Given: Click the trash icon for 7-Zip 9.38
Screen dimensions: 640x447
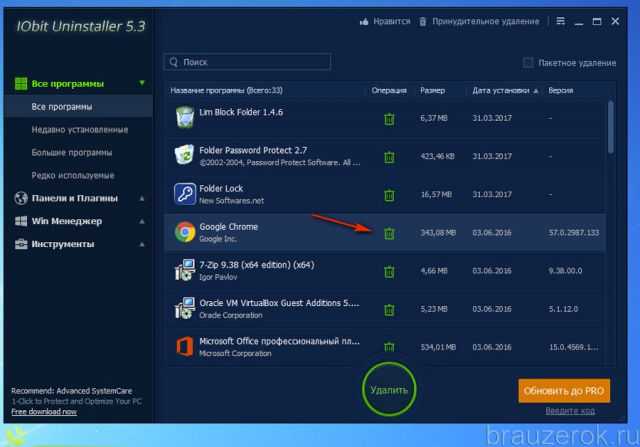Looking at the screenshot, I should [389, 271].
